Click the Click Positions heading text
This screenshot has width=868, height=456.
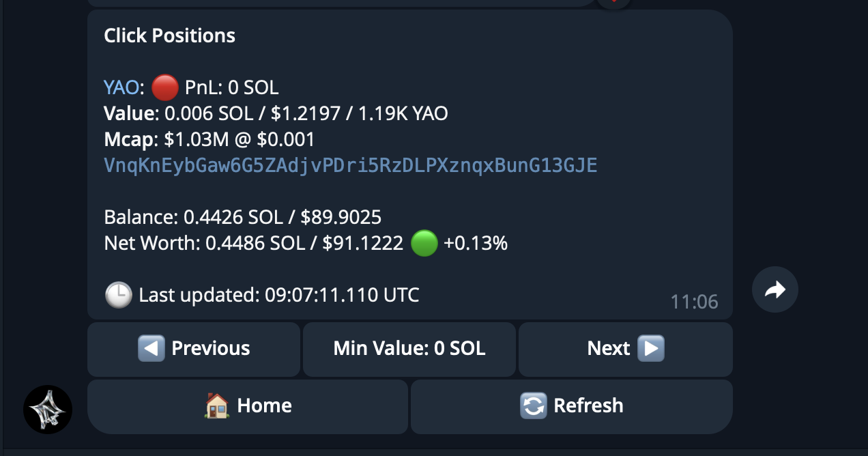pyautogui.click(x=169, y=35)
